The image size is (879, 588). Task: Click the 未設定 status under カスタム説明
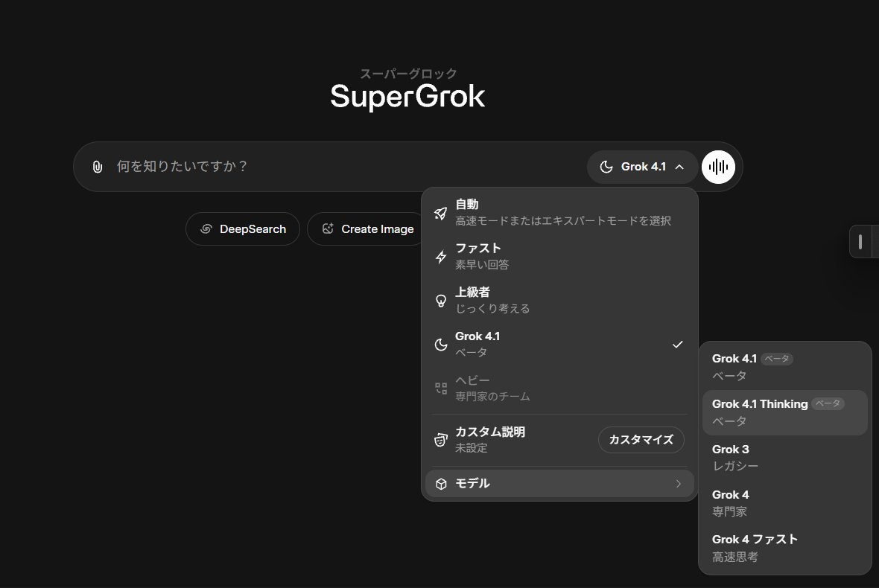[471, 448]
